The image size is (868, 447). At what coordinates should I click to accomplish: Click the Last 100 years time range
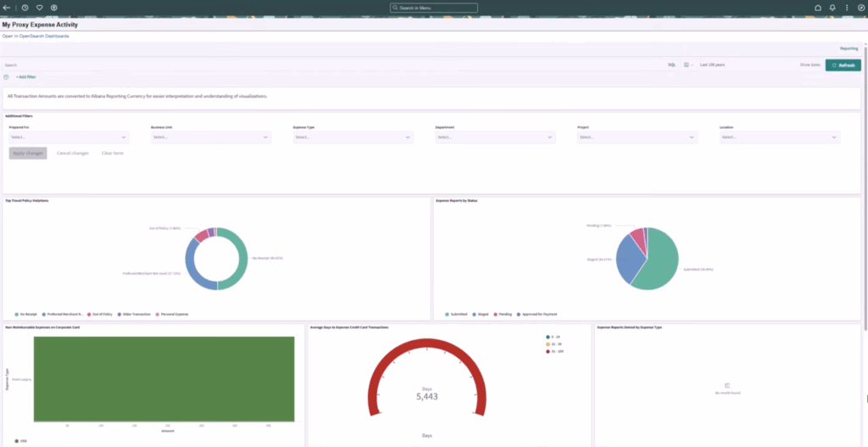click(712, 64)
